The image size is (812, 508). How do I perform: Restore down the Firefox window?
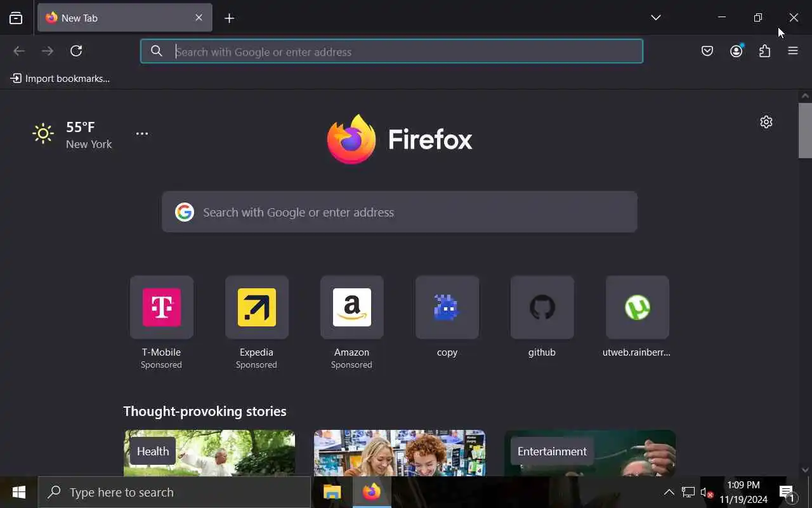coord(757,18)
